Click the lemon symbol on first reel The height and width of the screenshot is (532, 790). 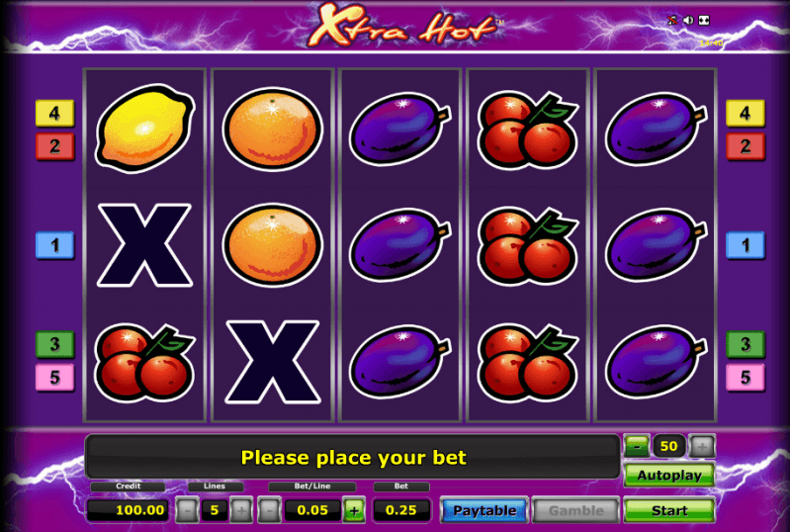click(144, 129)
